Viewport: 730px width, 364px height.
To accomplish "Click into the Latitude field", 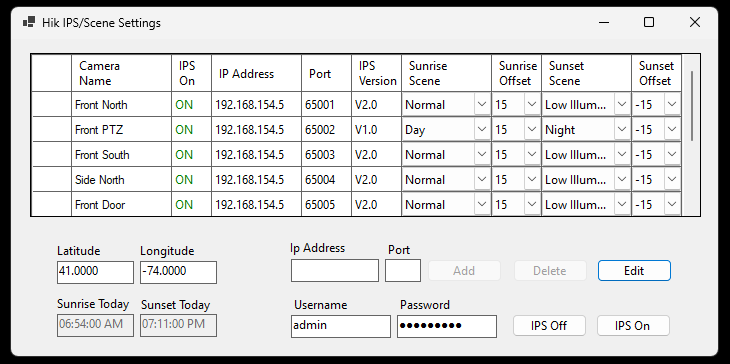I will (95, 272).
